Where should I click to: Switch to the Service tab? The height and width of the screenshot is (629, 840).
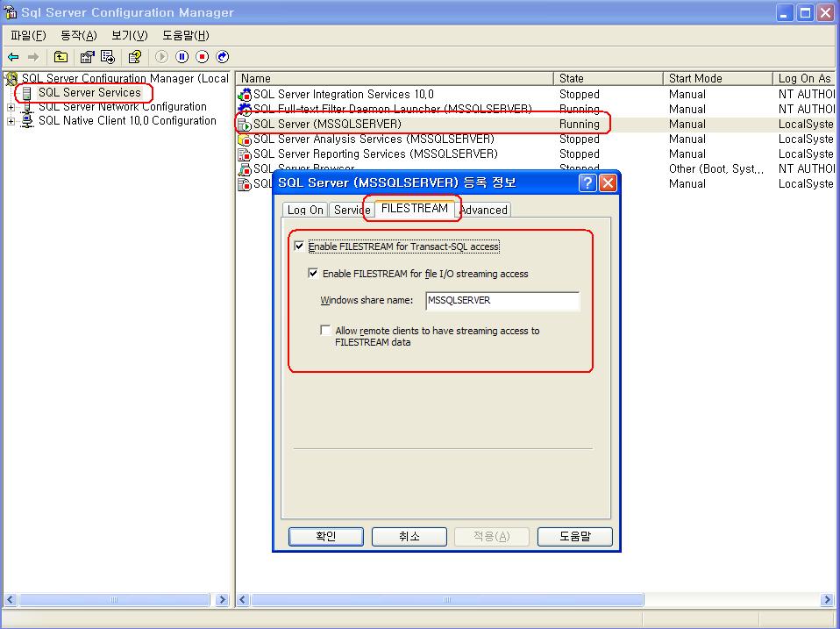351,210
